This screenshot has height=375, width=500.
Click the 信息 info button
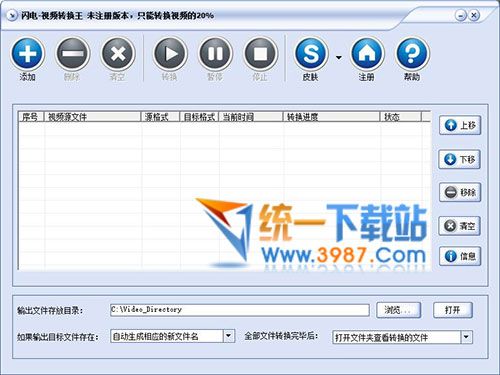pyautogui.click(x=460, y=256)
